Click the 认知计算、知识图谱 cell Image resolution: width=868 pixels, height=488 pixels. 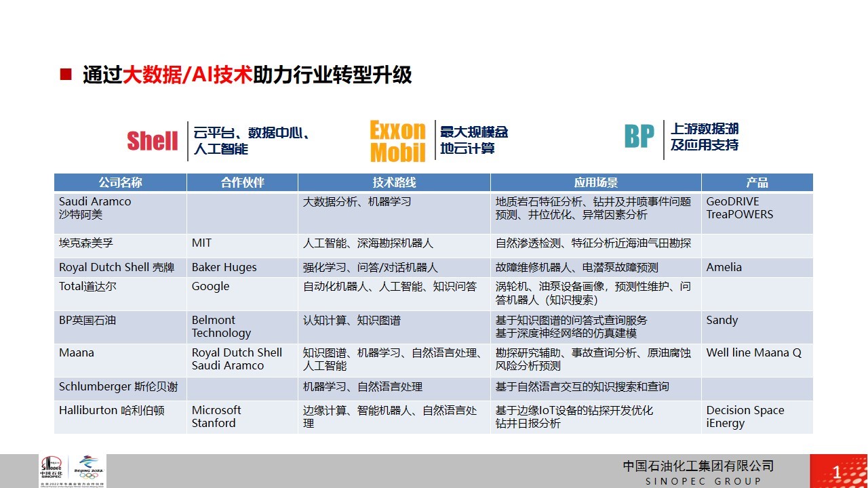click(394, 327)
